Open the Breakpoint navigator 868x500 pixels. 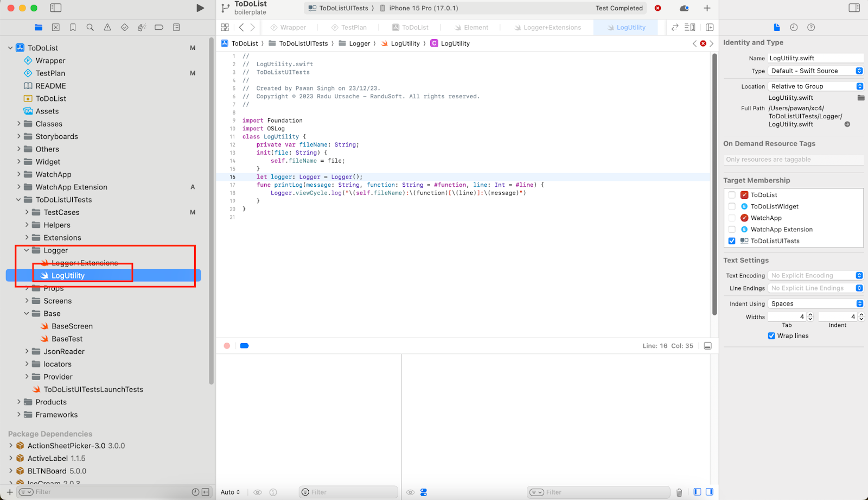click(x=159, y=27)
